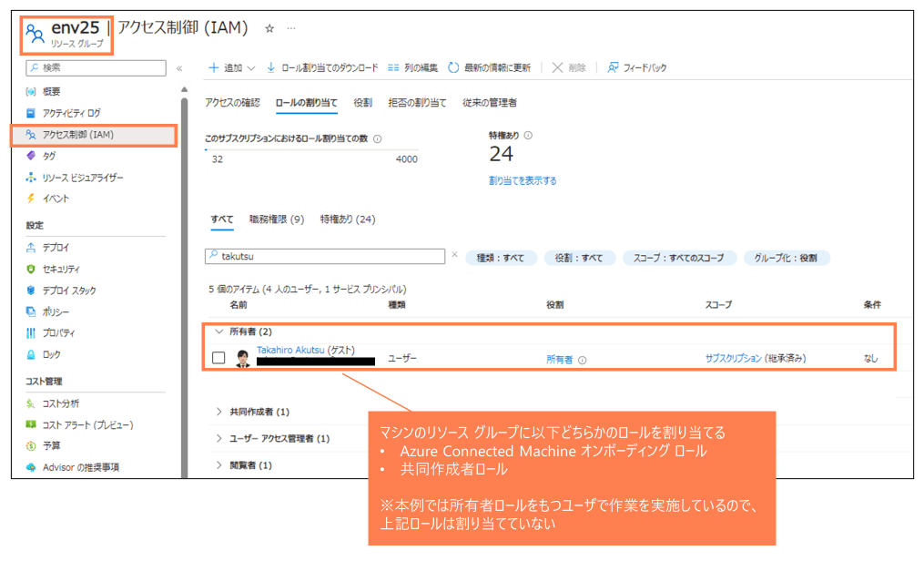Click the sidebar 検索 search box
This screenshot has height=561, width=924.
click(96, 67)
